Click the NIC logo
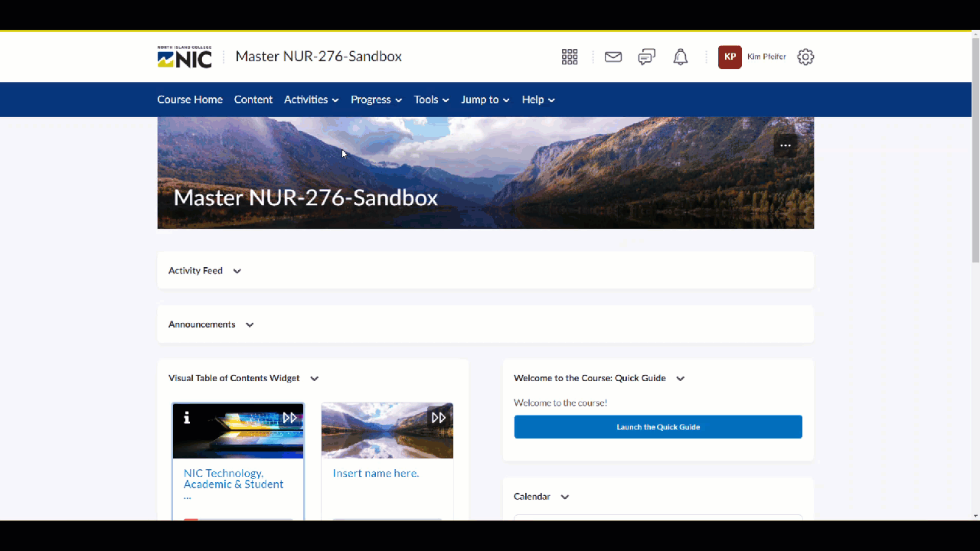The image size is (980, 551). click(184, 57)
